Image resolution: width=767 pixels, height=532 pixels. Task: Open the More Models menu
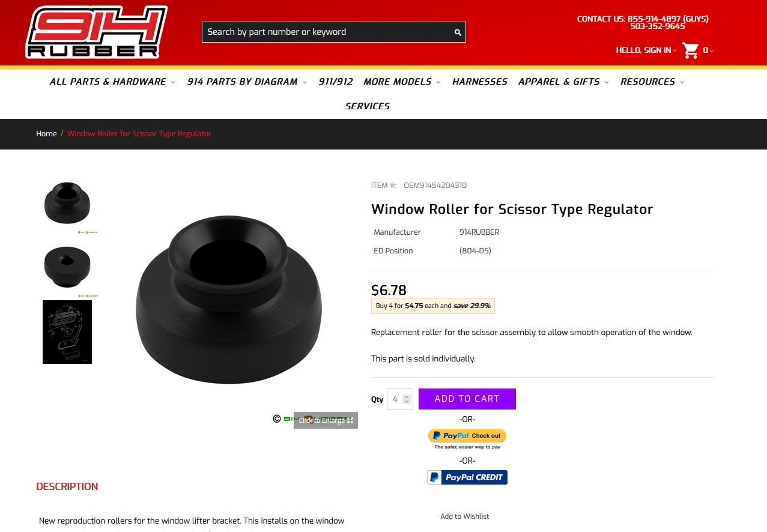pyautogui.click(x=402, y=82)
